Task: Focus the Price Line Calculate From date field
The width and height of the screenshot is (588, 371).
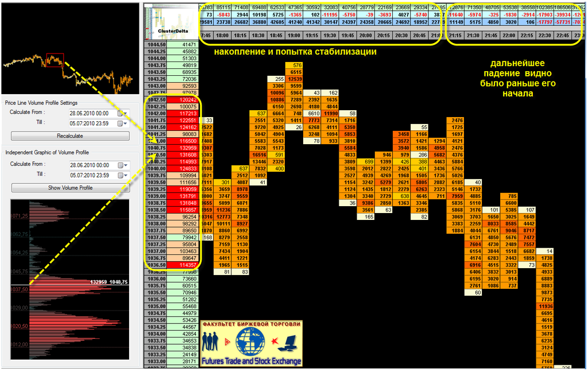Action: pyautogui.click(x=98, y=113)
